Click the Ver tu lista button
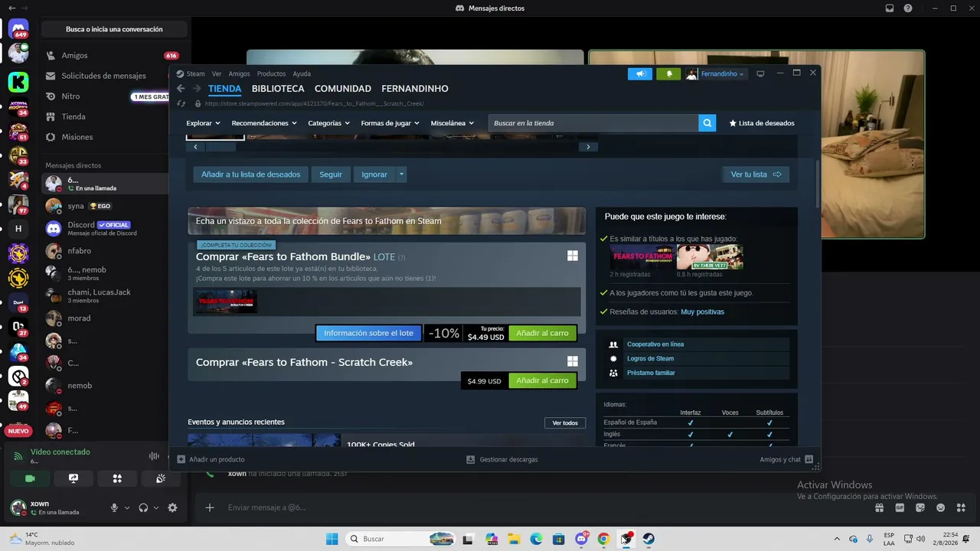980x551 pixels. [756, 174]
